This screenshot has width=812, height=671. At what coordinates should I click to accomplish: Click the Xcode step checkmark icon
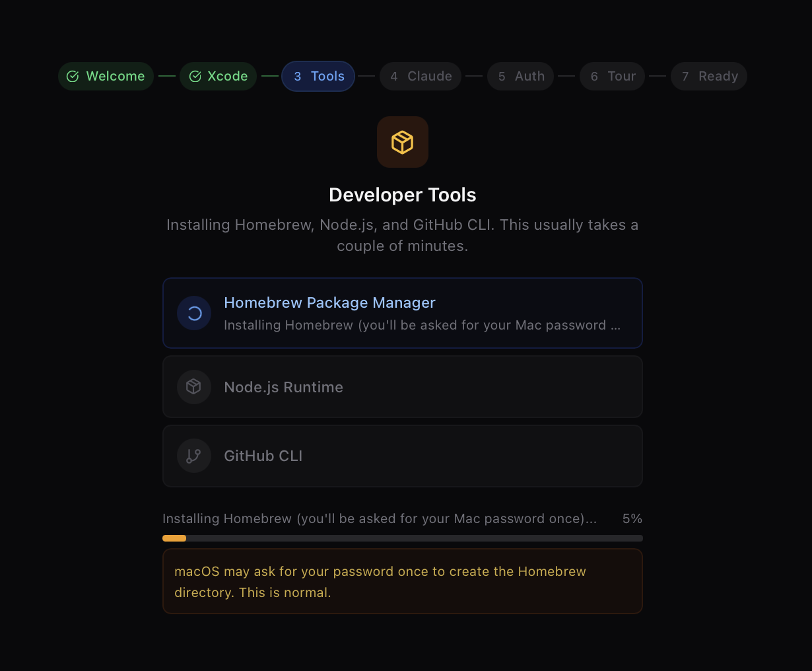coord(195,76)
